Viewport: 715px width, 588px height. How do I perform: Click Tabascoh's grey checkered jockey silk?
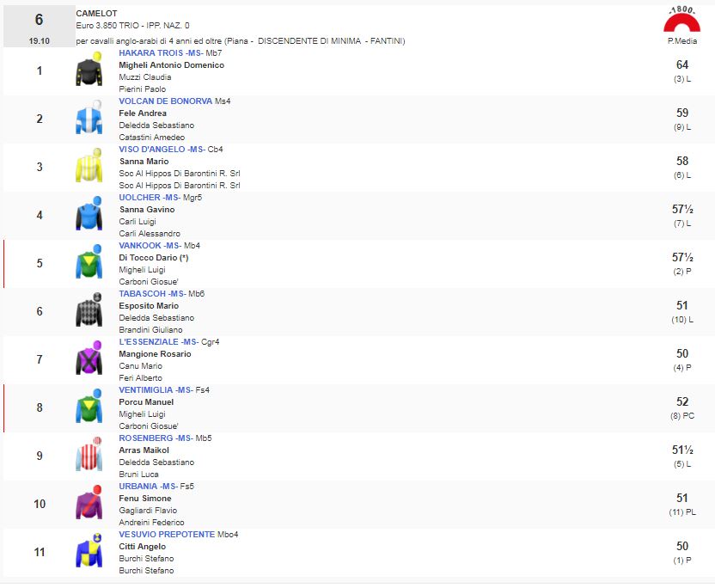pyautogui.click(x=89, y=312)
